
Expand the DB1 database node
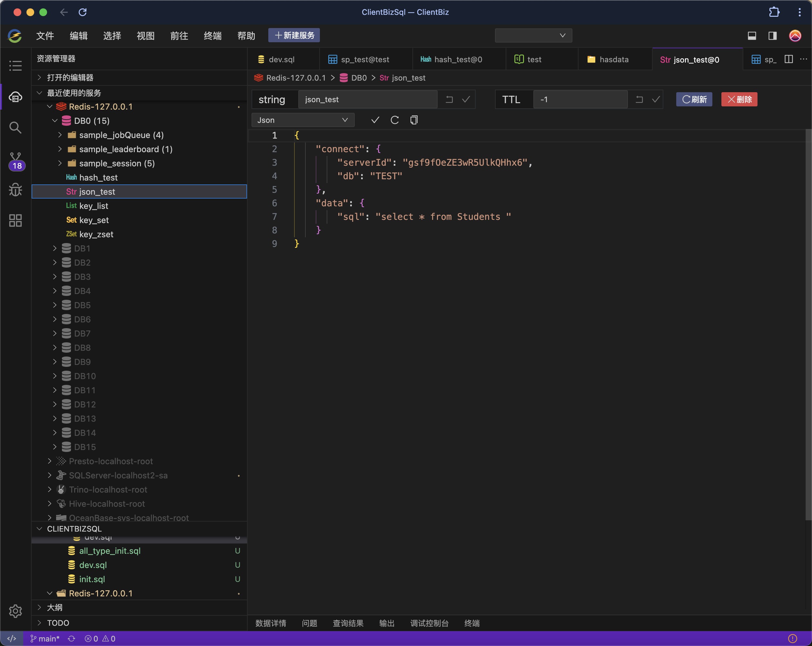(55, 249)
